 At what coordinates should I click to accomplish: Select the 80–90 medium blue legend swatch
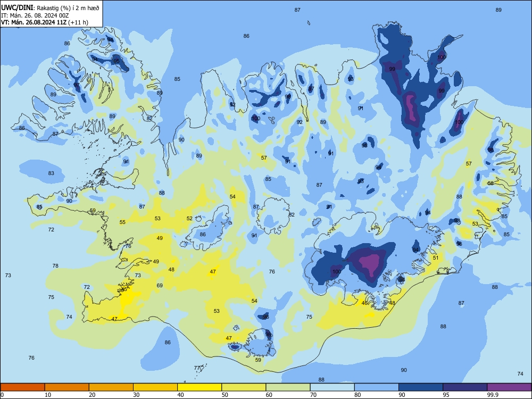point(377,387)
